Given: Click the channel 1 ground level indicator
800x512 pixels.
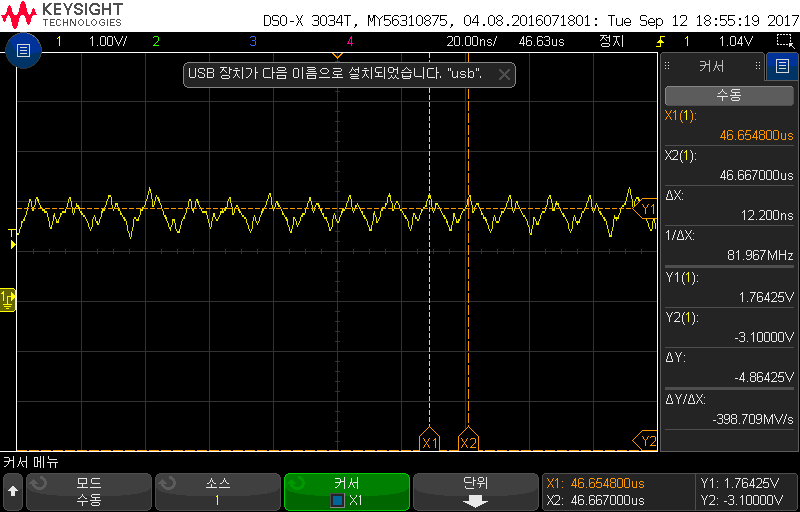Looking at the screenshot, I should pyautogui.click(x=9, y=298).
